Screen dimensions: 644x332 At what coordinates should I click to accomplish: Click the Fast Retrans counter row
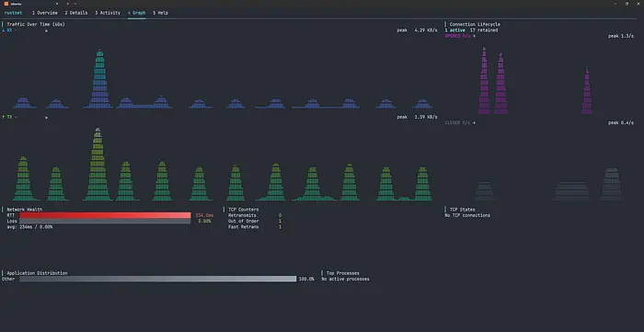255,226
